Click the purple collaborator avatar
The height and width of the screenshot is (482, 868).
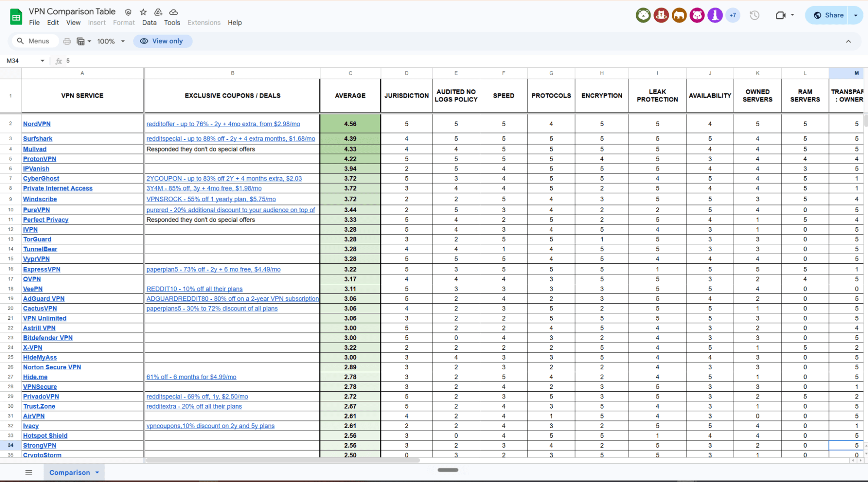715,15
